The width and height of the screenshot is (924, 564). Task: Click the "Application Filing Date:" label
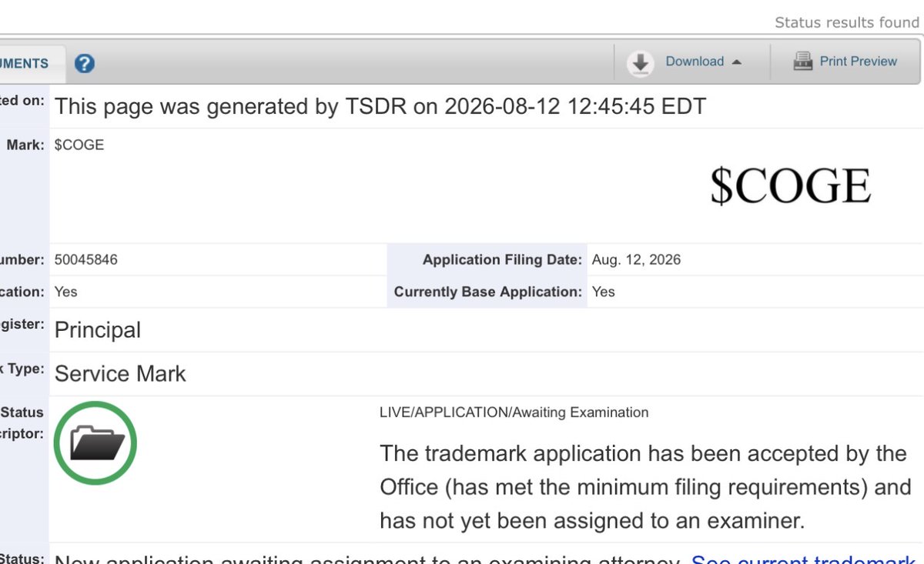click(502, 260)
